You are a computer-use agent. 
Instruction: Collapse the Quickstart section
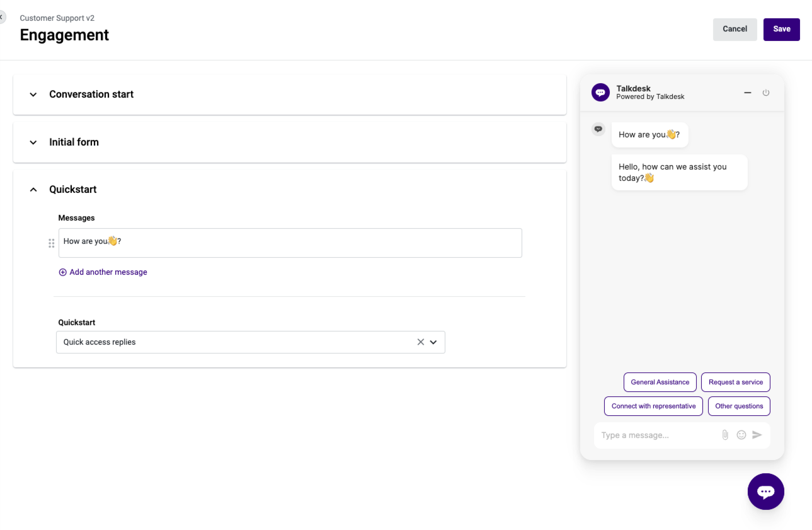[x=33, y=190]
